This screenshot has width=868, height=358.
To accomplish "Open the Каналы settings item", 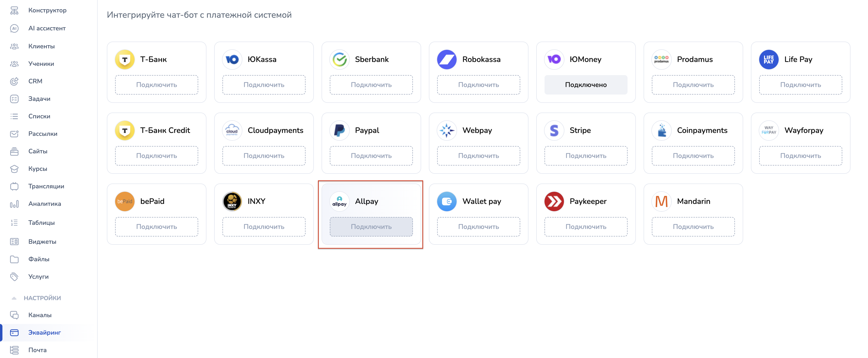I will click(x=40, y=315).
